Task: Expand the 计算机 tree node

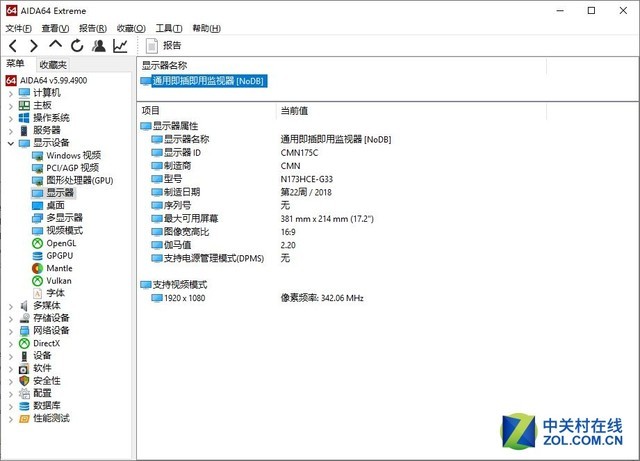Action: click(x=11, y=94)
